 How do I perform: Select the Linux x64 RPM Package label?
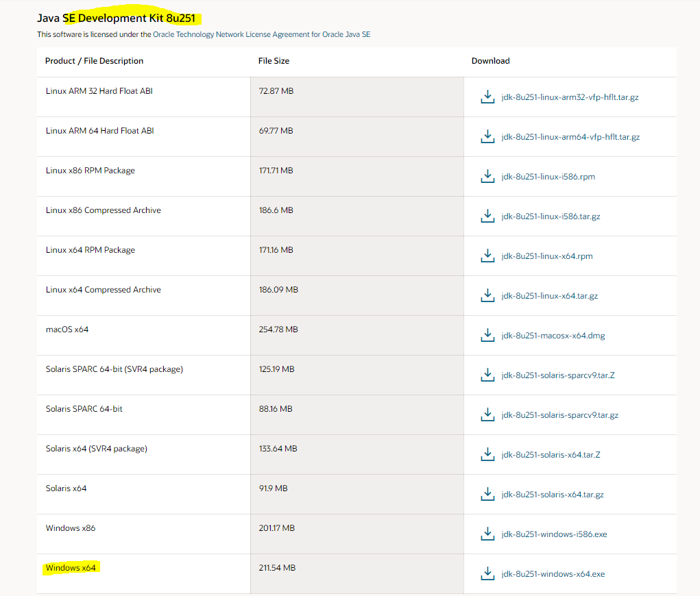pos(90,250)
